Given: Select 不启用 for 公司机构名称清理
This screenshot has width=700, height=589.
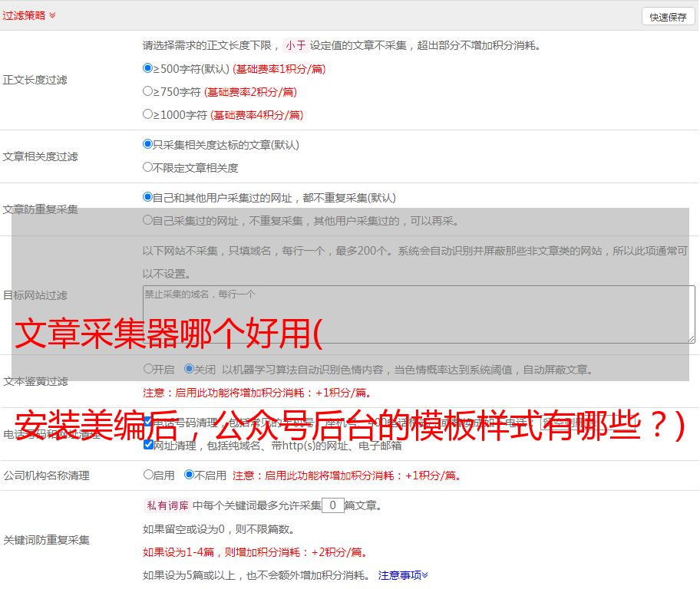Looking at the screenshot, I should coord(190,474).
